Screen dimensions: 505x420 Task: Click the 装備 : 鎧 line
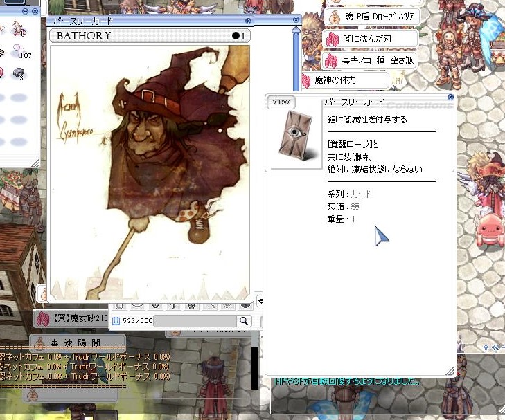click(x=344, y=206)
